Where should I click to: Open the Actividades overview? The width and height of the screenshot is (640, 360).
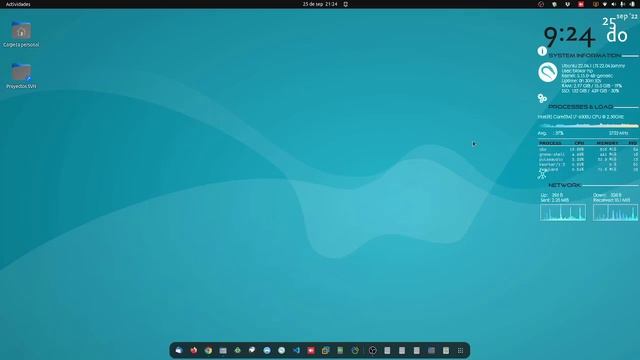[18, 4]
